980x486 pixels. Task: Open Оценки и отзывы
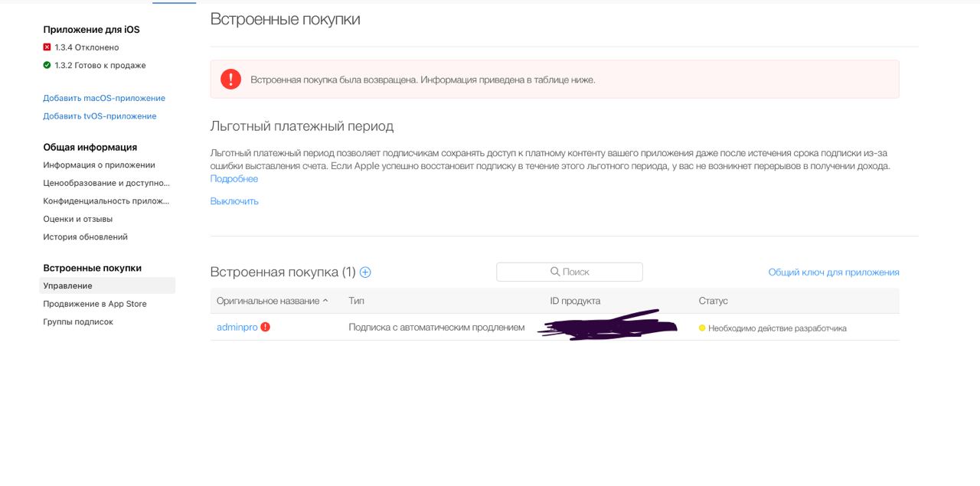coord(77,219)
